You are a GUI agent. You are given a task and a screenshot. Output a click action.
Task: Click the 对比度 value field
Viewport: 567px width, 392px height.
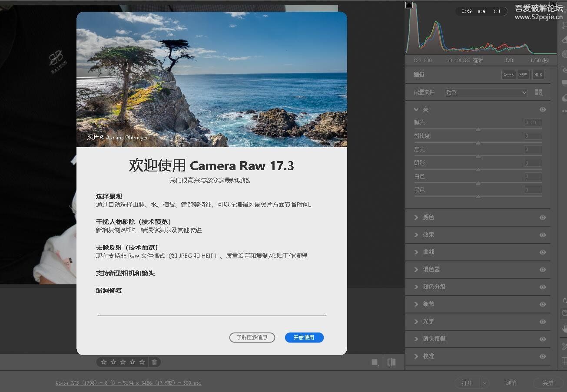(533, 136)
